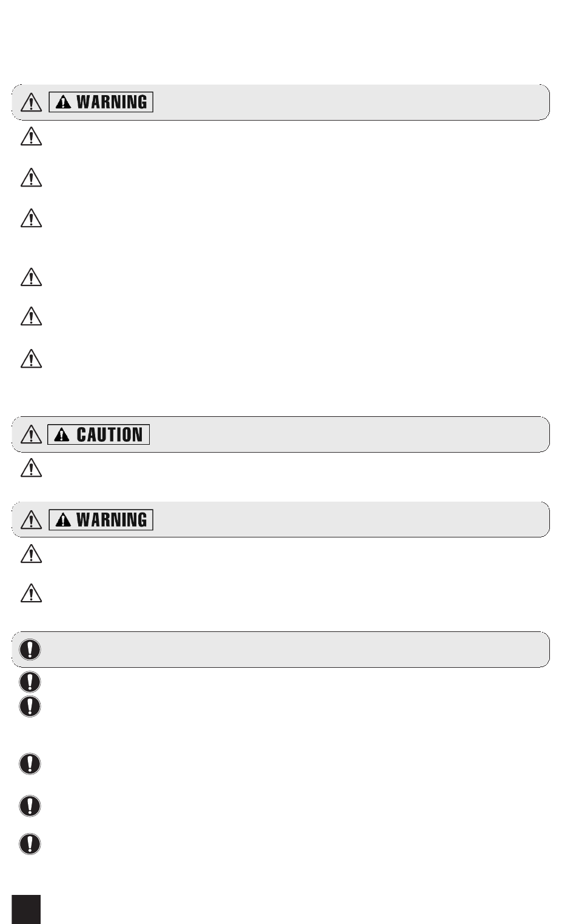Select the fifth alert triangle under the top WARNING banner
The width and height of the screenshot is (576, 924).
[x=31, y=316]
